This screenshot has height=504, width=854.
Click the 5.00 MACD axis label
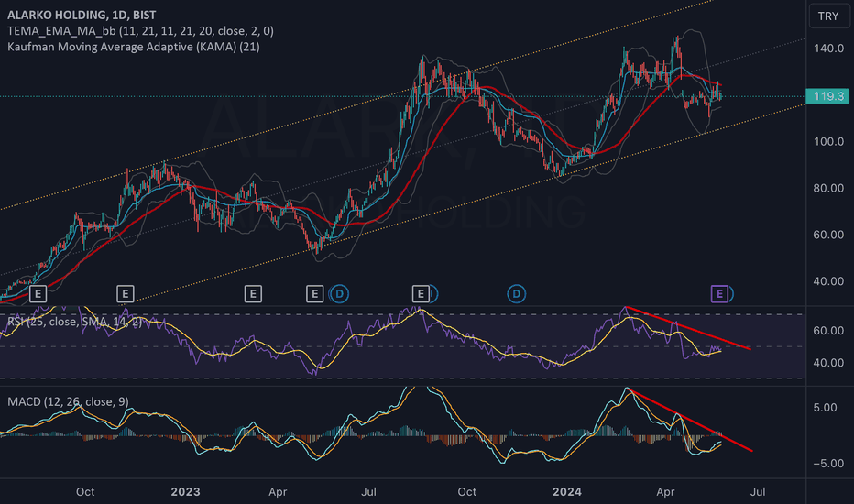[x=825, y=408]
